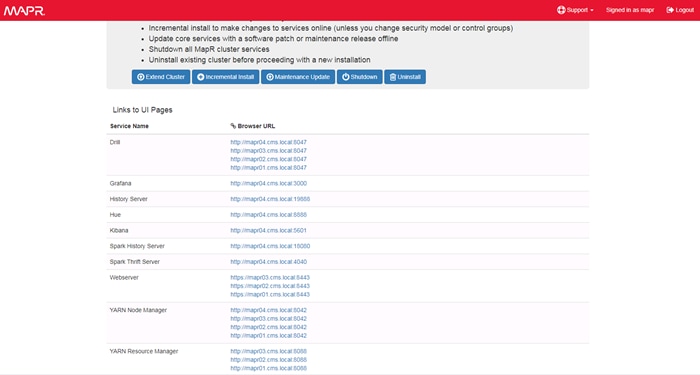Click the Service Name column header
The width and height of the screenshot is (700, 375).
coord(129,126)
